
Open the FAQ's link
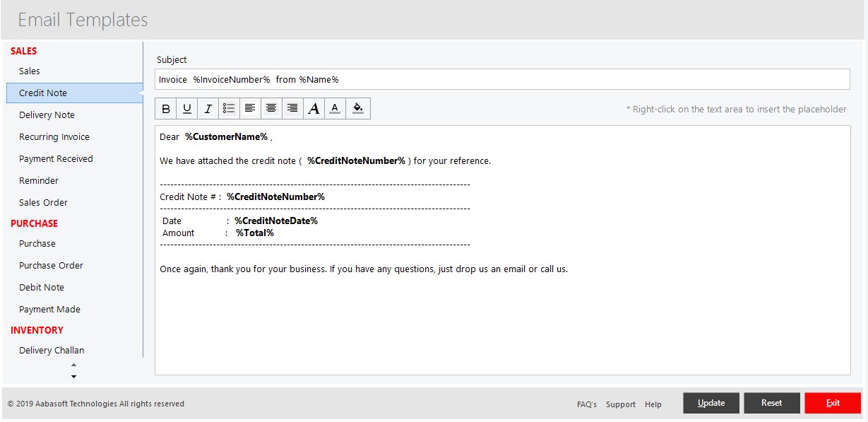coord(587,404)
